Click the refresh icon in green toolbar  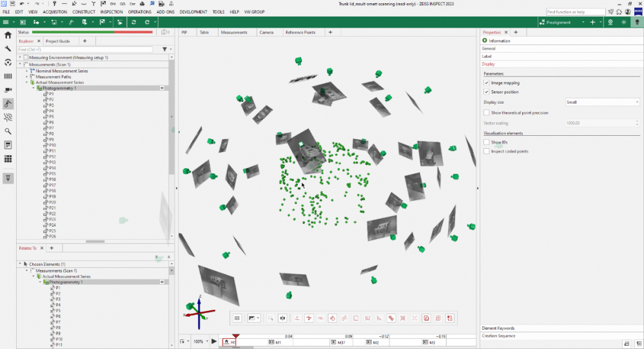pos(133,22)
